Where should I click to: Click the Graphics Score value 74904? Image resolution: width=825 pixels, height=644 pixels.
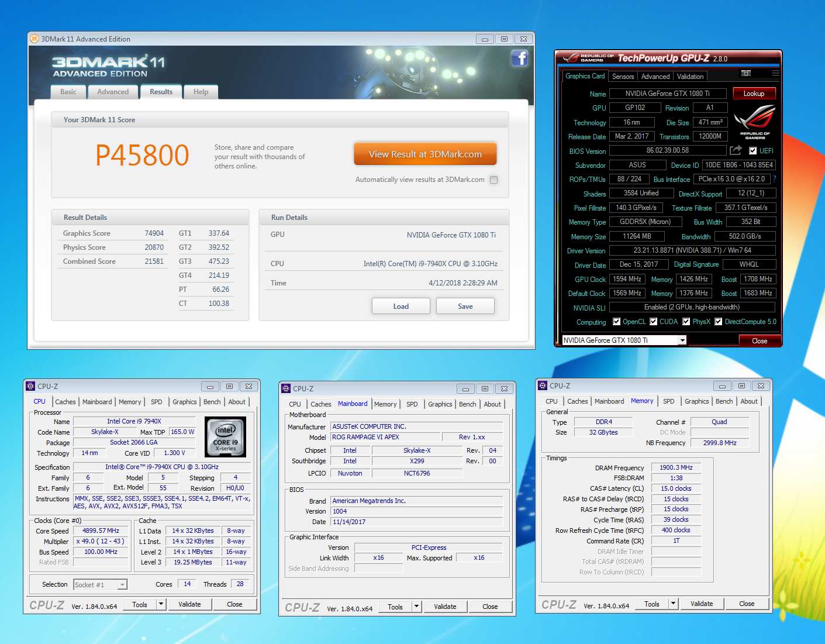pos(154,233)
